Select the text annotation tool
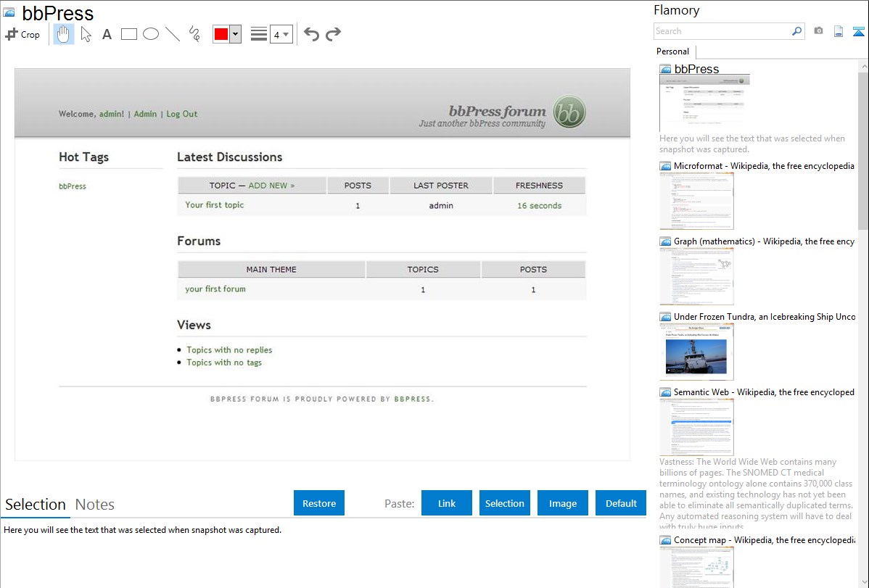 [x=107, y=34]
